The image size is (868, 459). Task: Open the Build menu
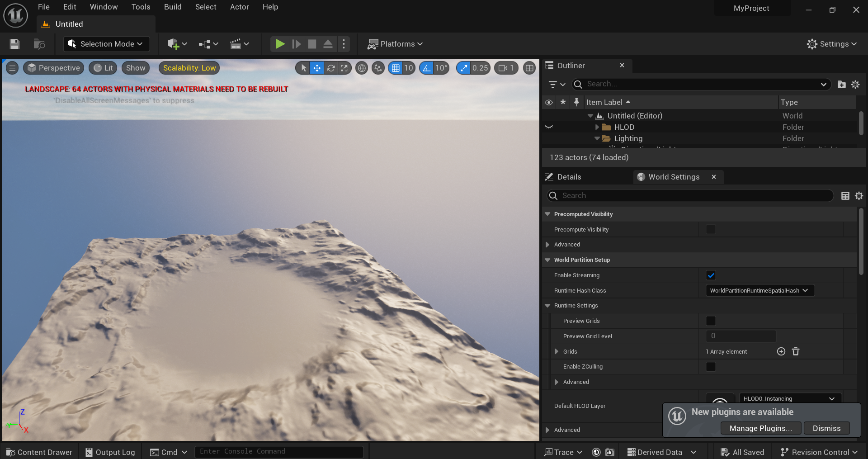pyautogui.click(x=173, y=7)
